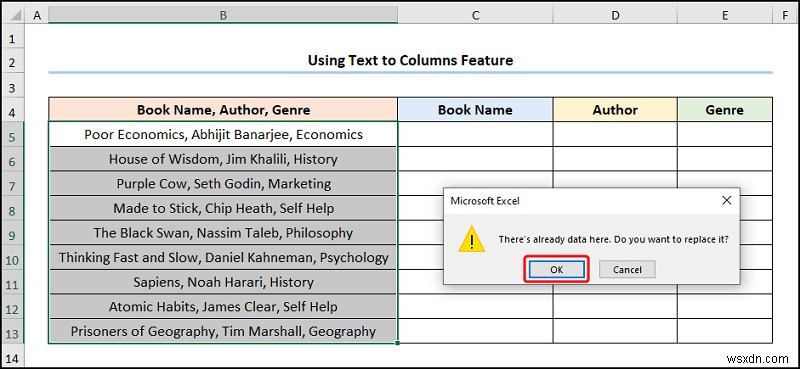
Task: Select cell 'Sapiens, Noah Harari, History'
Action: [x=223, y=282]
